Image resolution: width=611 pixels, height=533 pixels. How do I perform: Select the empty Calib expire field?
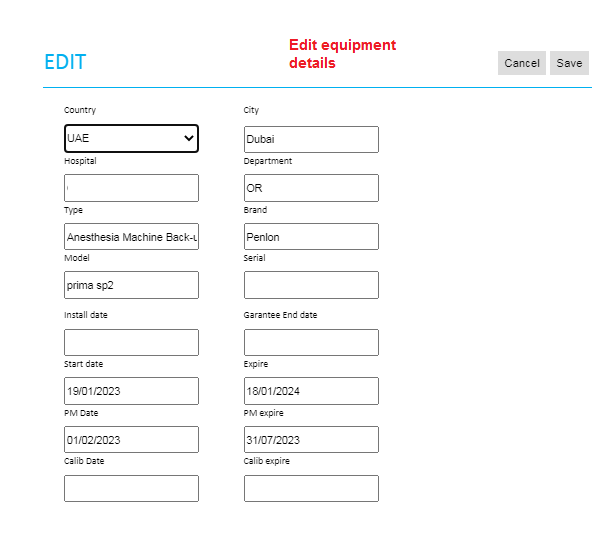click(311, 488)
